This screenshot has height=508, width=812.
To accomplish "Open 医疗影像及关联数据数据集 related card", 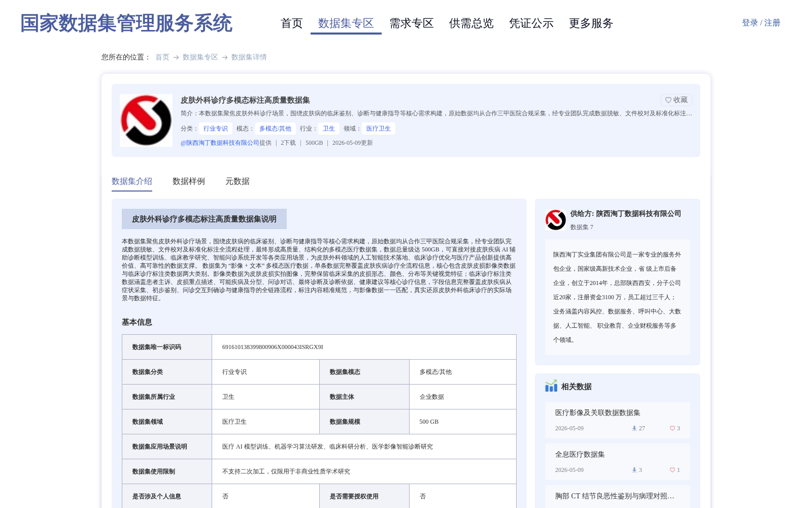I will [618, 420].
